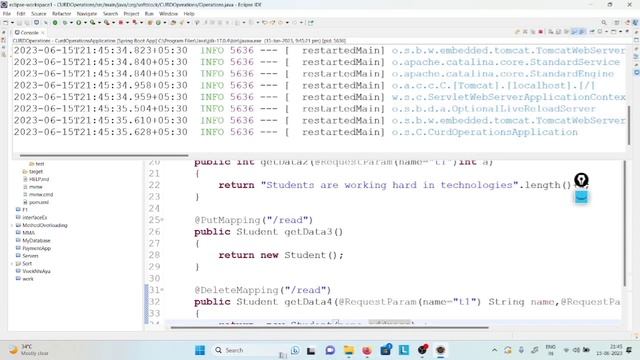Open the Window menu
This screenshot has height=360, width=640.
(168, 13)
